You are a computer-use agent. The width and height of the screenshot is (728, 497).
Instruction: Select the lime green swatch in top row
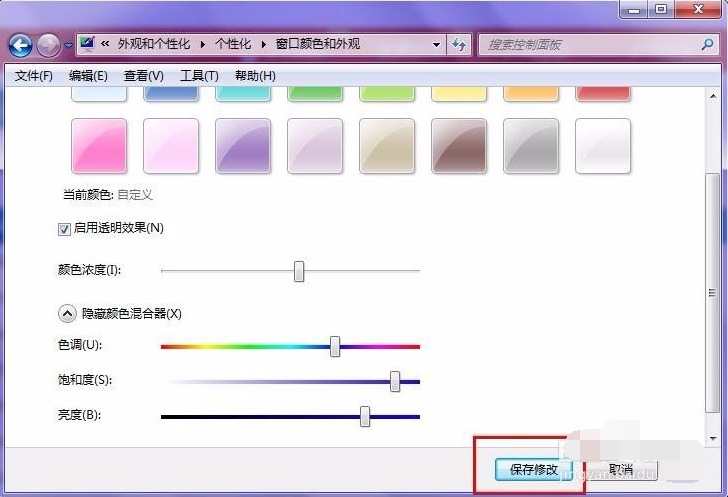[387, 94]
